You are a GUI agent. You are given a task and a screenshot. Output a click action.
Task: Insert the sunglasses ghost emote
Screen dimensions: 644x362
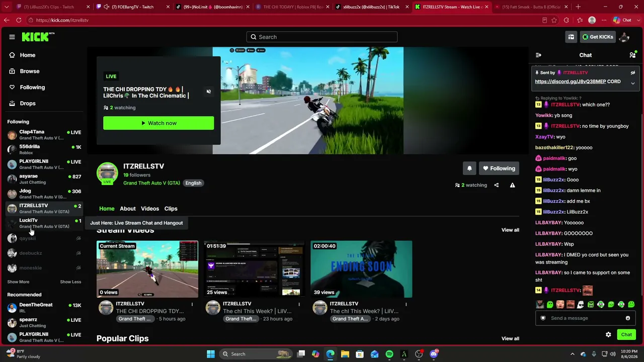click(581, 305)
